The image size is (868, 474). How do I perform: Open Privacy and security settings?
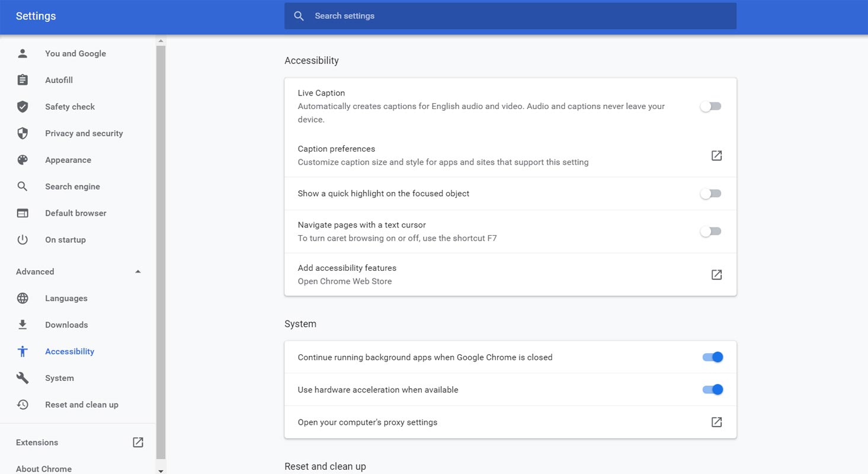84,133
